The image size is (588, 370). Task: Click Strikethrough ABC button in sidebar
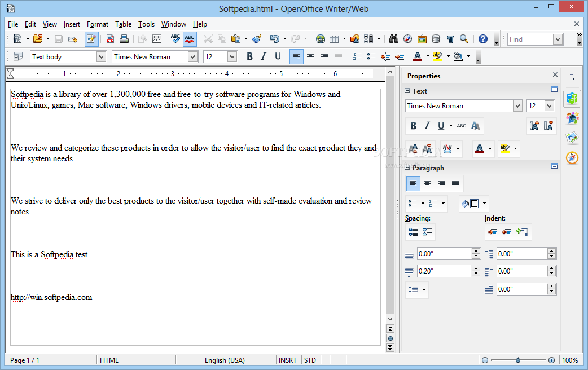click(x=461, y=126)
